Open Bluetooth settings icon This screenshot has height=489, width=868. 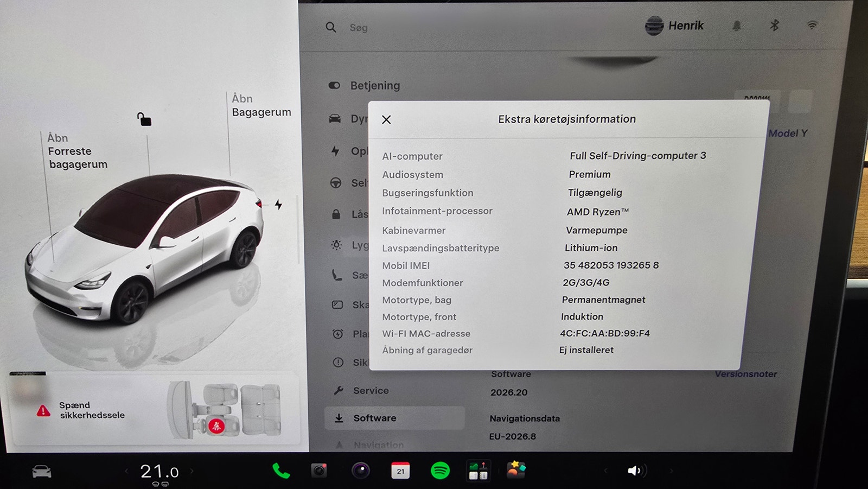click(775, 25)
